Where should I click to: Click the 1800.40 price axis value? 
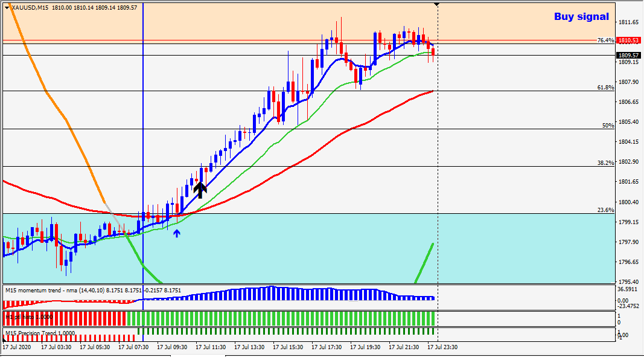point(628,202)
